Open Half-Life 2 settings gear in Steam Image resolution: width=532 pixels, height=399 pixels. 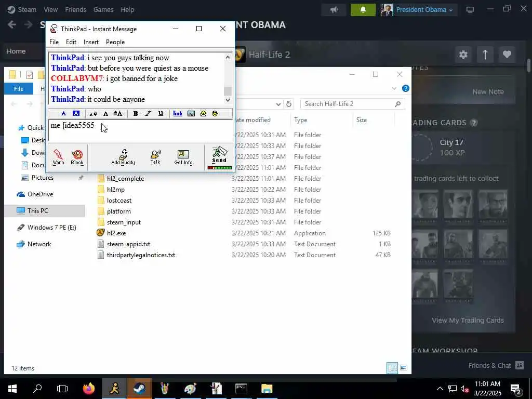(x=463, y=54)
